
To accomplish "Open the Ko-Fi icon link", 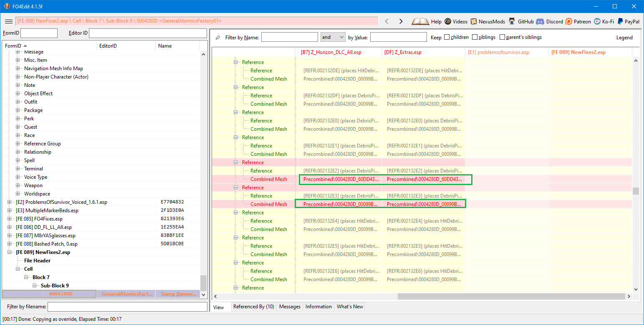I will click(598, 21).
